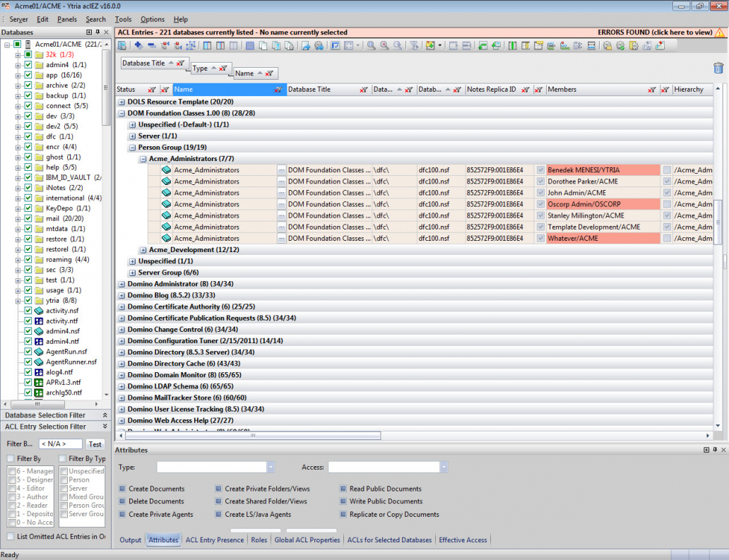Click the database icon next to AgentRun.nsf
The width and height of the screenshot is (729, 560).
[x=39, y=352]
